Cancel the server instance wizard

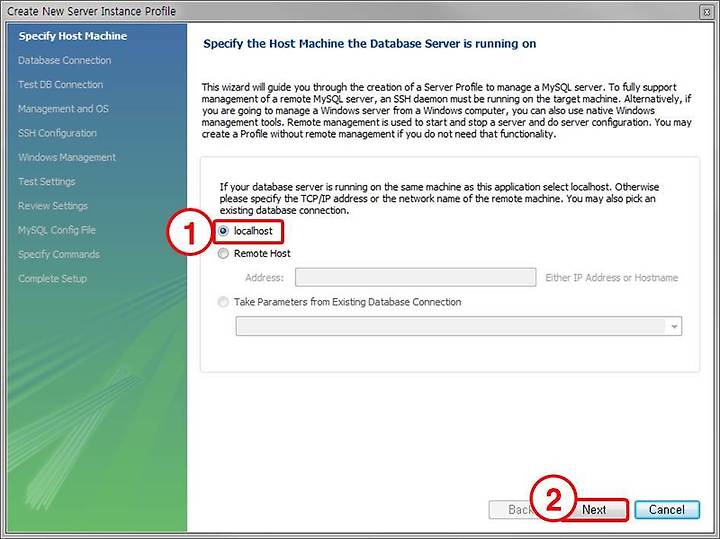click(667, 510)
